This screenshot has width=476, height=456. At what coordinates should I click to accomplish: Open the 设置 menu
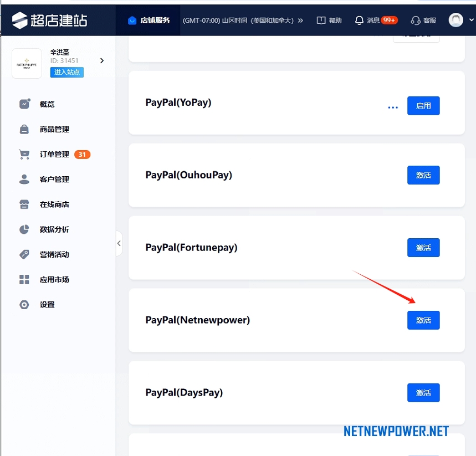[x=47, y=305]
